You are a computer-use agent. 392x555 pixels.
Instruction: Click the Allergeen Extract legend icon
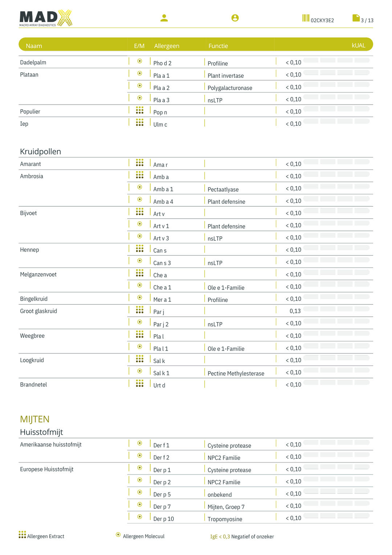(x=23, y=535)
